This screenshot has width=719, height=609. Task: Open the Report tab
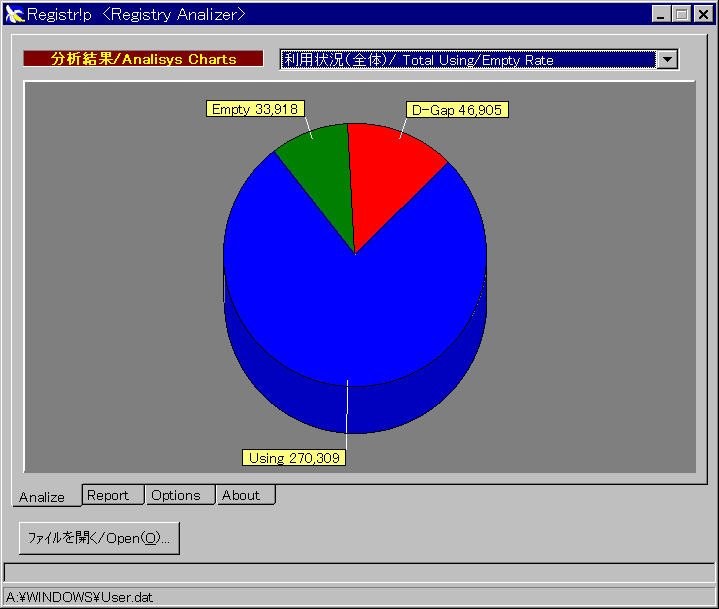(x=108, y=495)
